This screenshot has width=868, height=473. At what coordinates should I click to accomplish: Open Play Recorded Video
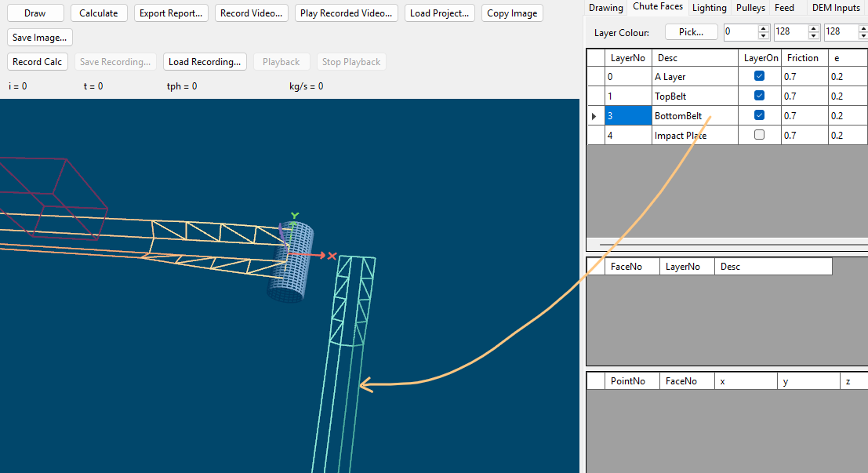[346, 13]
